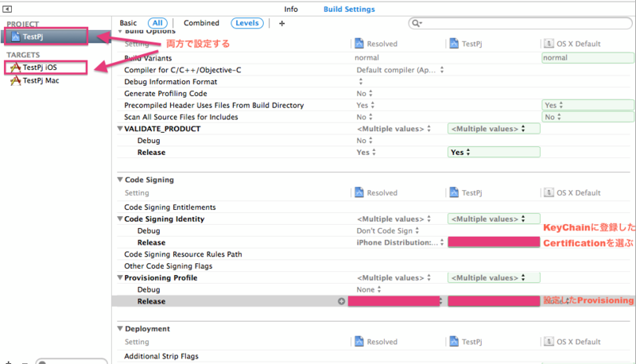Screen dimensions: 636x364
Task: Collapse the Code Signing section
Action: (120, 179)
